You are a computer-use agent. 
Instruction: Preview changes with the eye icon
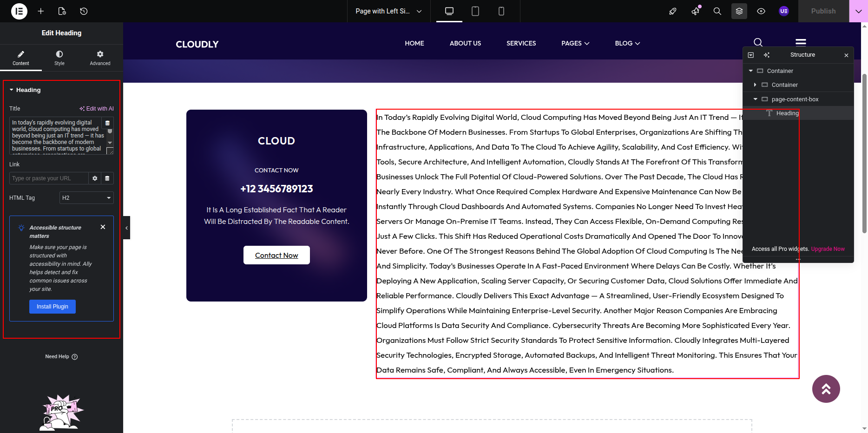[761, 11]
